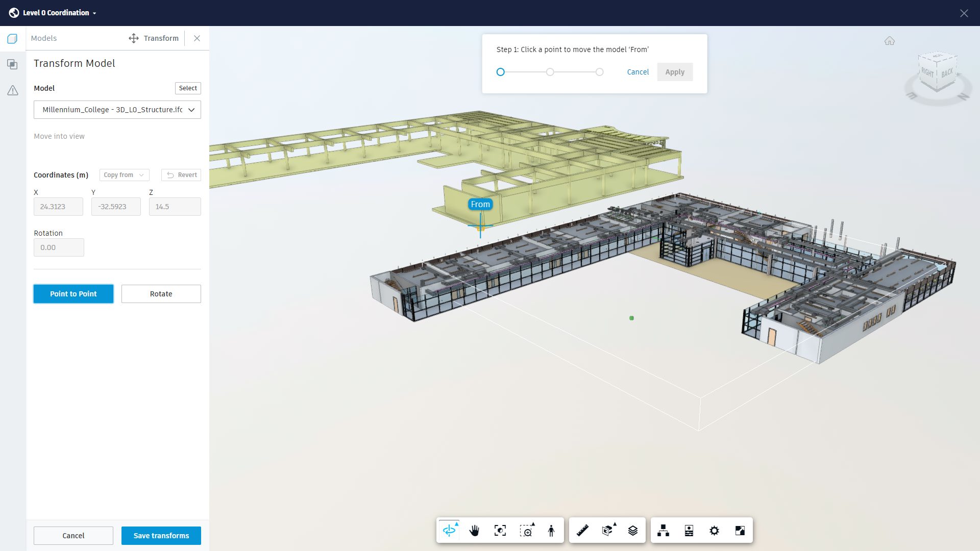Enable first-person walk mode
Screen dimensions: 980x551
pyautogui.click(x=551, y=531)
